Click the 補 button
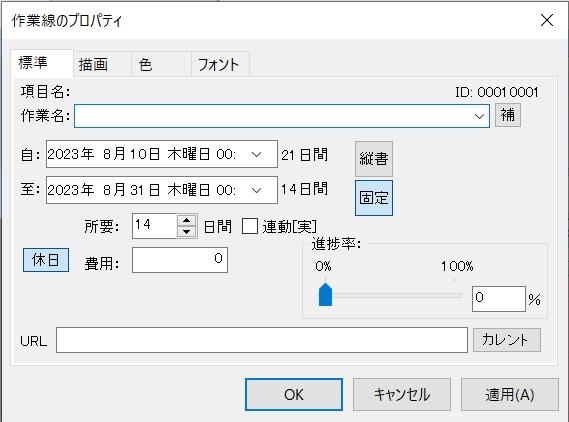Image resolution: width=569 pixels, height=422 pixels. click(508, 115)
